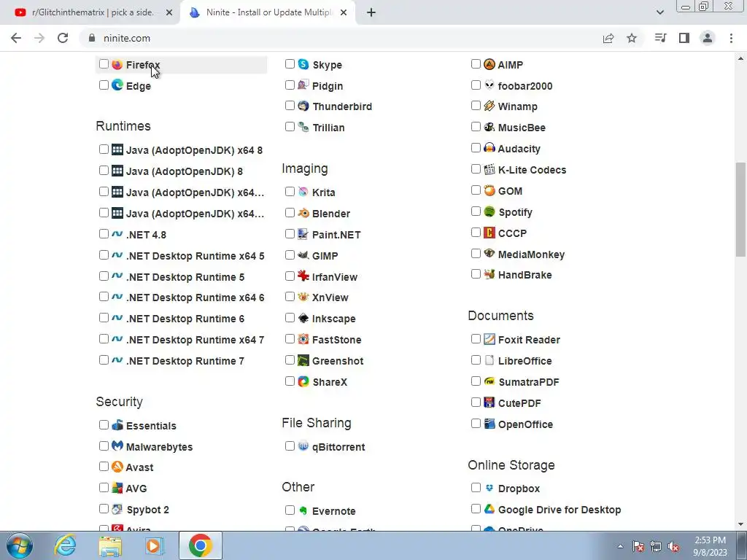This screenshot has height=560, width=747.
Task: Tick the Java (AdoptOpenJDK) x64 8 checkbox
Action: [x=104, y=149]
